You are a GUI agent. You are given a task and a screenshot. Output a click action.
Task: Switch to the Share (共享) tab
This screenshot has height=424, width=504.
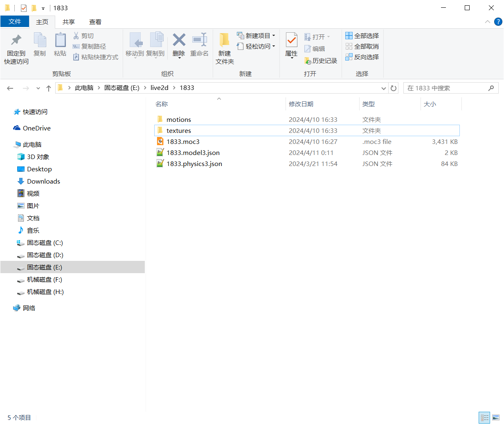click(x=69, y=22)
